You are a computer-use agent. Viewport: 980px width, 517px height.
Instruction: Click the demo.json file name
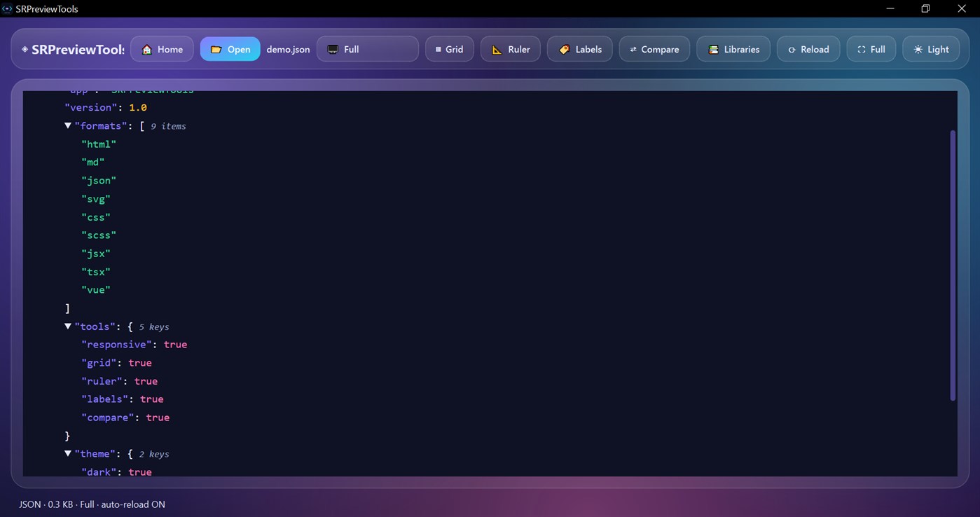pyautogui.click(x=288, y=49)
